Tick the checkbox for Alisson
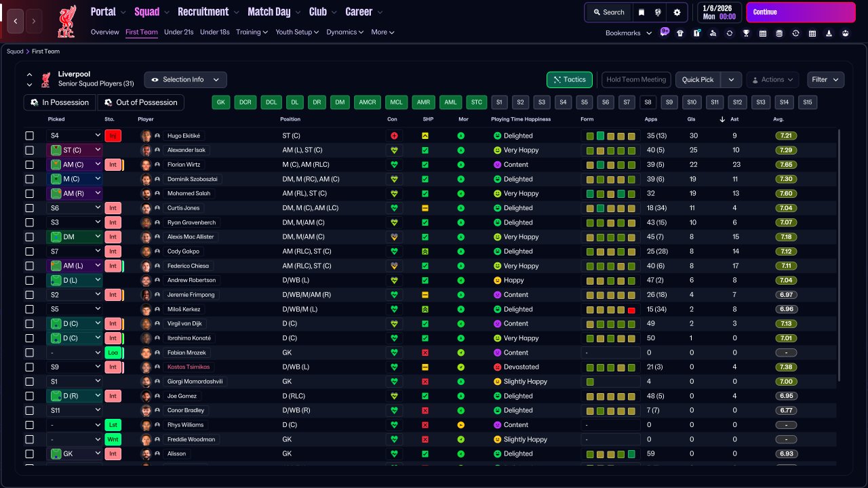The height and width of the screenshot is (488, 868). pyautogui.click(x=29, y=453)
